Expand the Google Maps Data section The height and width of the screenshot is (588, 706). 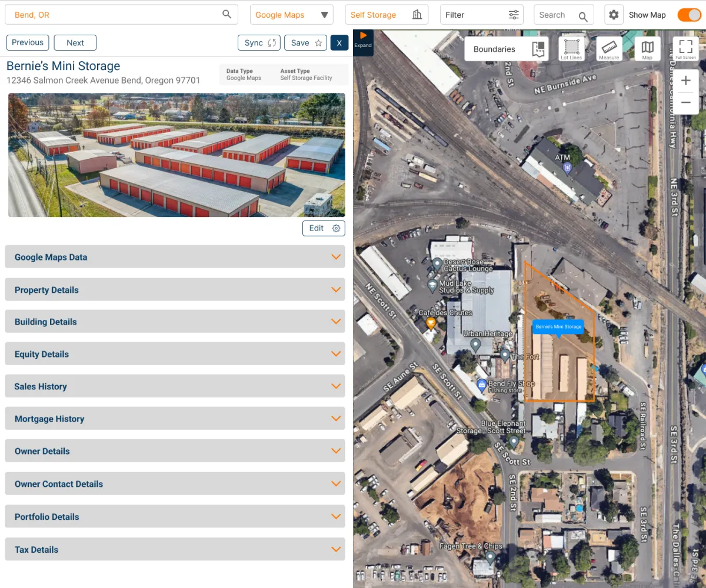tap(175, 257)
